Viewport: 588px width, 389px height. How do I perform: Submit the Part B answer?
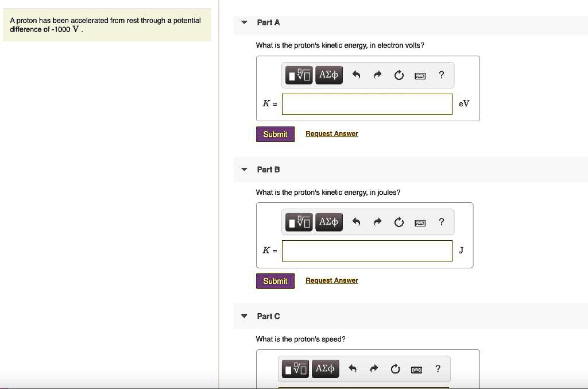tap(275, 281)
